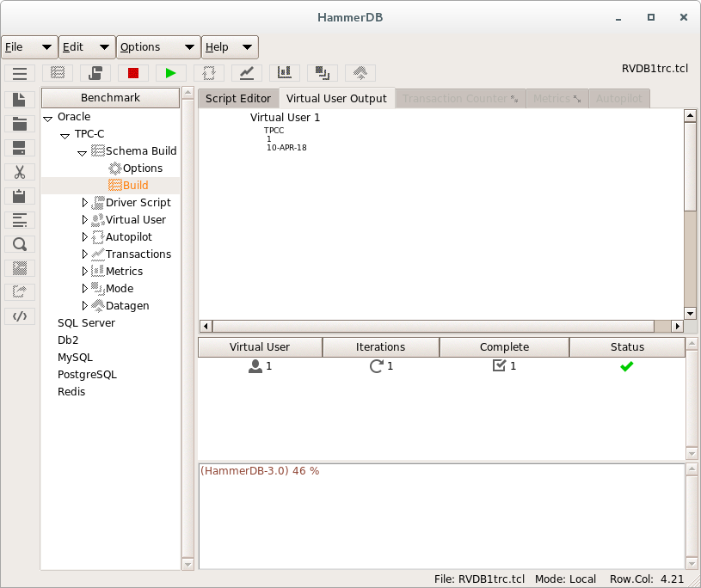Screen dimensions: 701x588
Task: Click the Open folder sidebar icon
Action: click(20, 124)
